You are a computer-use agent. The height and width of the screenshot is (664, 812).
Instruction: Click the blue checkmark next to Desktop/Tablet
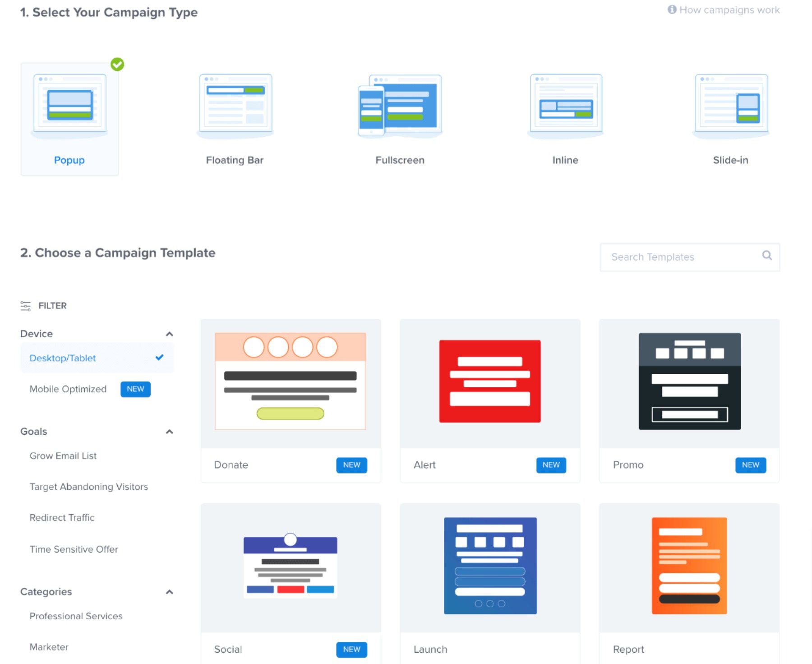[x=160, y=358]
